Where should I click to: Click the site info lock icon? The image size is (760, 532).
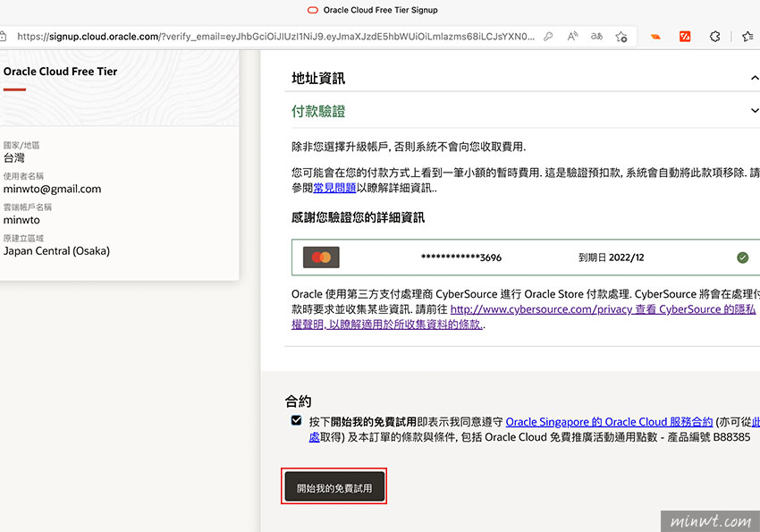pos(3,37)
